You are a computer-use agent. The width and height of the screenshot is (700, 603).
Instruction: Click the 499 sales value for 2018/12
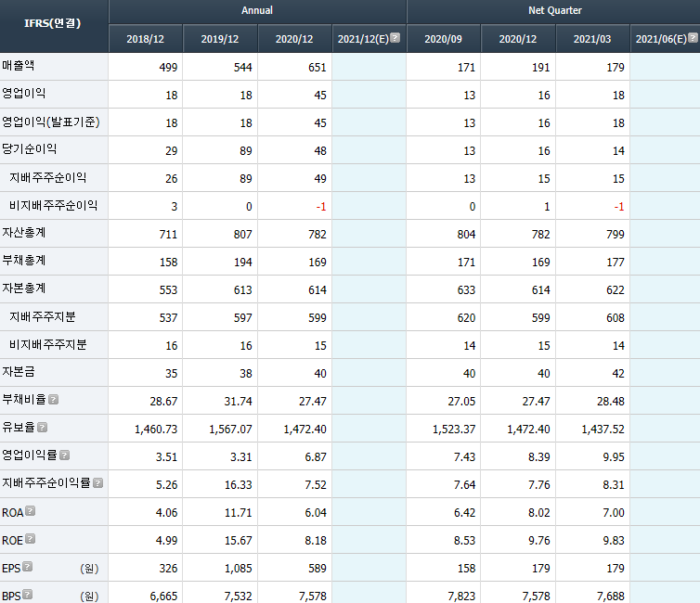click(168, 68)
